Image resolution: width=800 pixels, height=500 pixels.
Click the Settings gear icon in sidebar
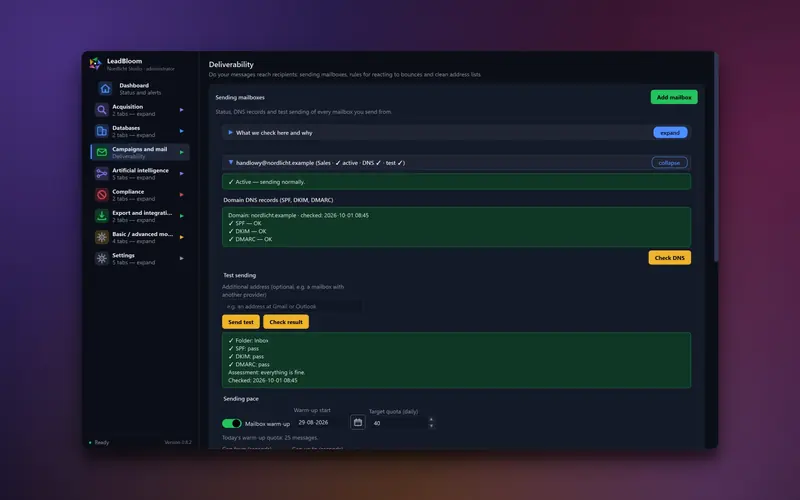102,258
